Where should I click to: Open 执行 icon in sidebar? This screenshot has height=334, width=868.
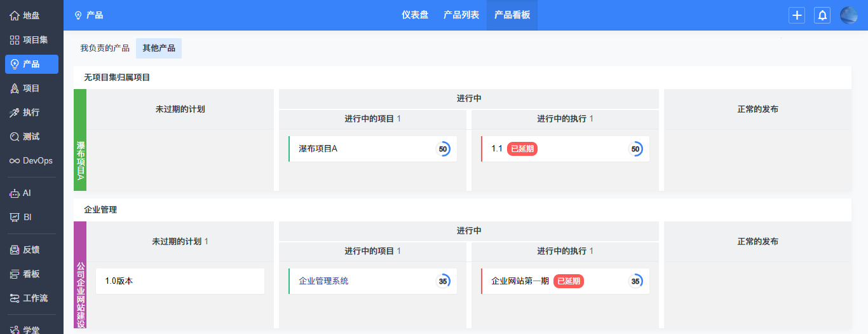coord(15,113)
